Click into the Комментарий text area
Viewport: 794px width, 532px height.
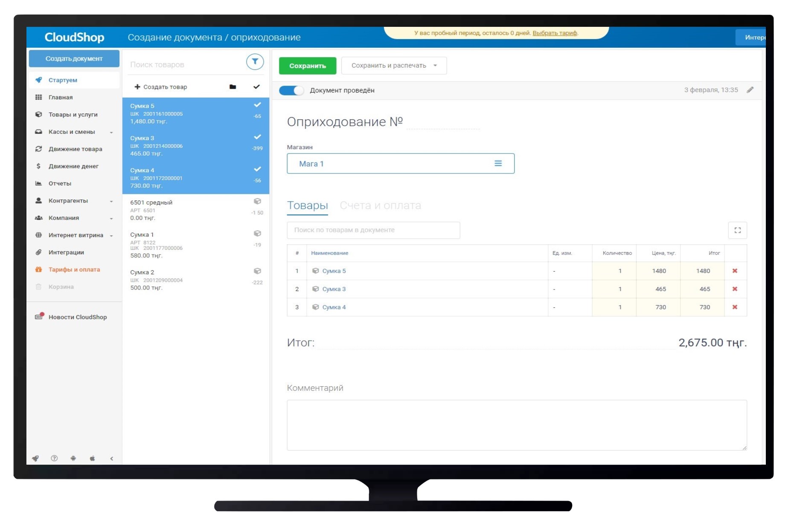[516, 425]
